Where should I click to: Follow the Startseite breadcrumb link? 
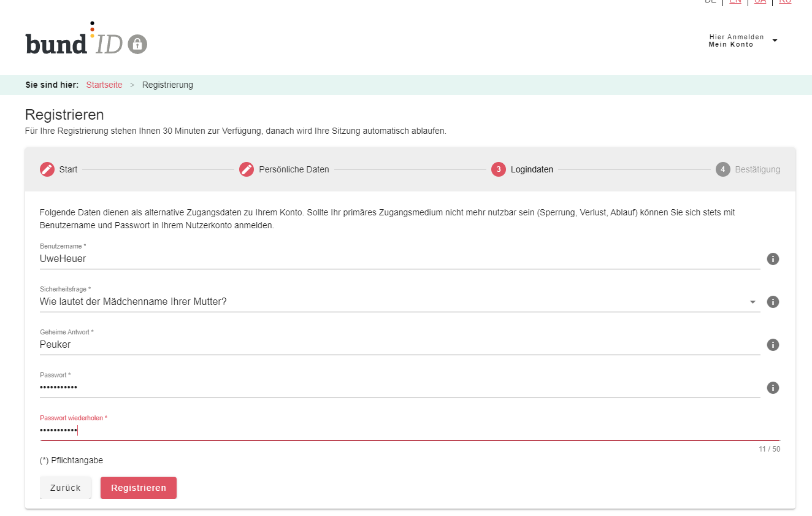(x=104, y=85)
